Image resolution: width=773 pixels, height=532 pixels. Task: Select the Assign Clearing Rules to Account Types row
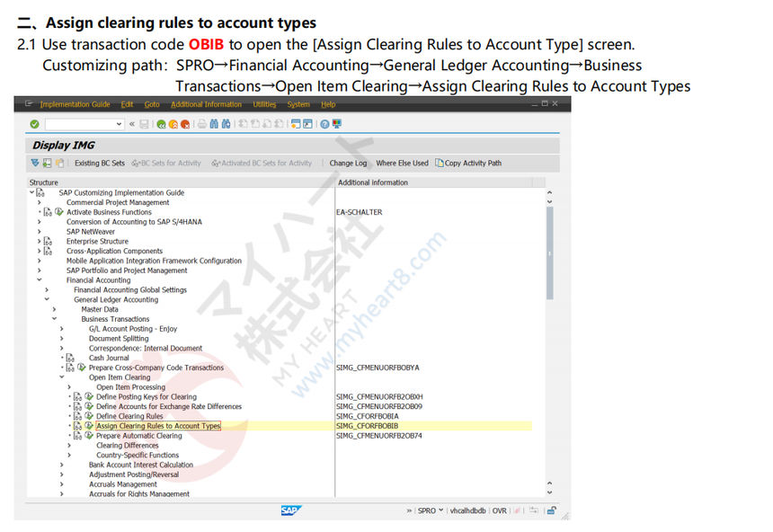158,426
